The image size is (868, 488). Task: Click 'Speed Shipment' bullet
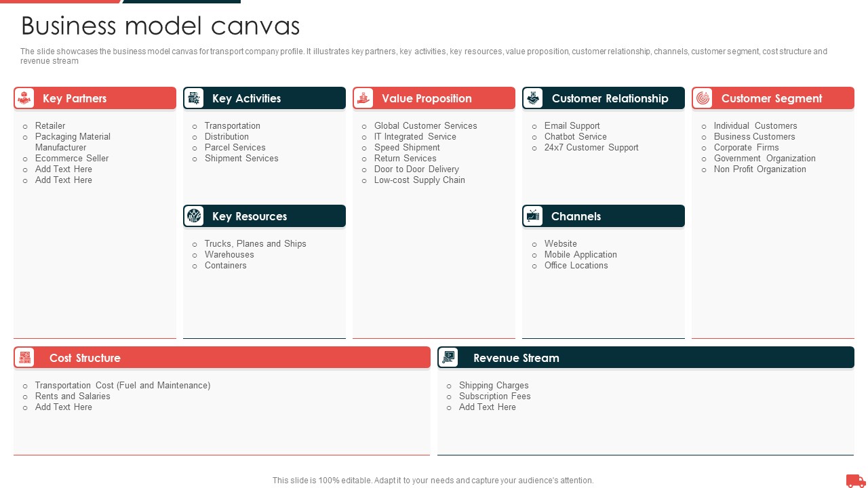[x=407, y=148]
